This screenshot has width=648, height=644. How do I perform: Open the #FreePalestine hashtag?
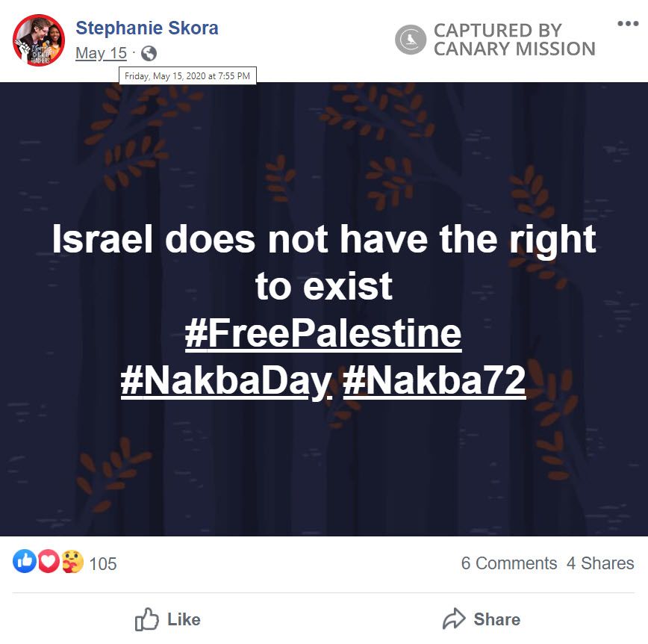[x=324, y=334]
